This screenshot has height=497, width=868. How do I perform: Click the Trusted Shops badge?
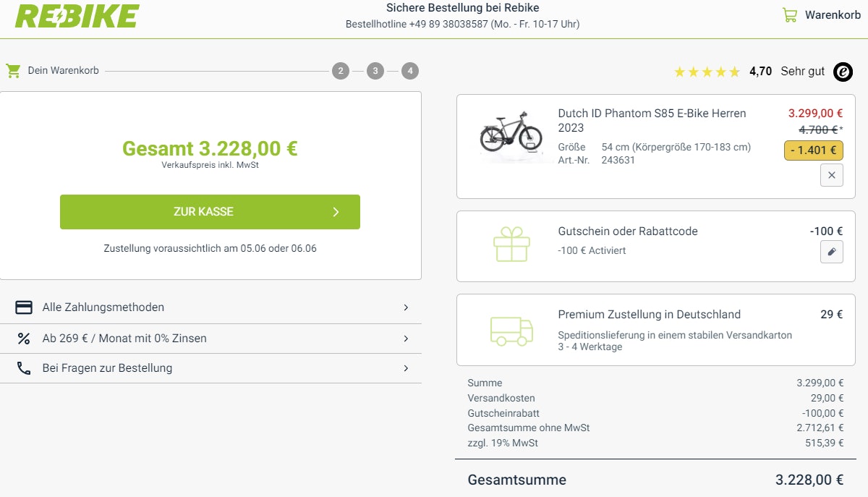[842, 71]
